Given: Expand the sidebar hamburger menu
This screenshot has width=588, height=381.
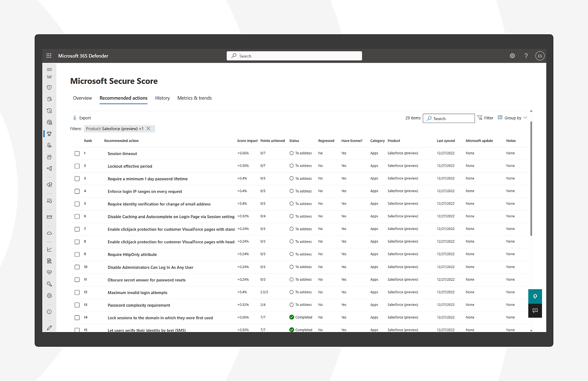Looking at the screenshot, I should tap(49, 69).
